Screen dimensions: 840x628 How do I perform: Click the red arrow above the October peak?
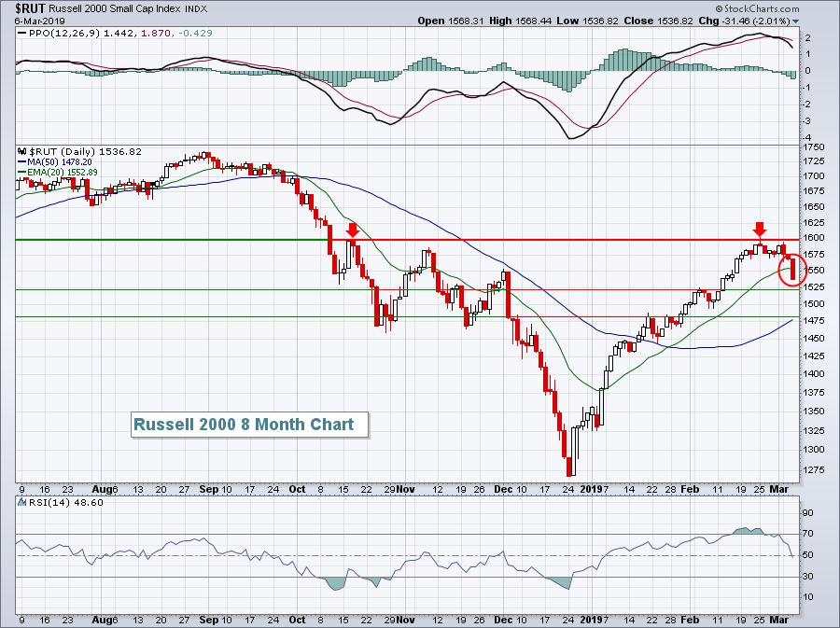click(352, 230)
